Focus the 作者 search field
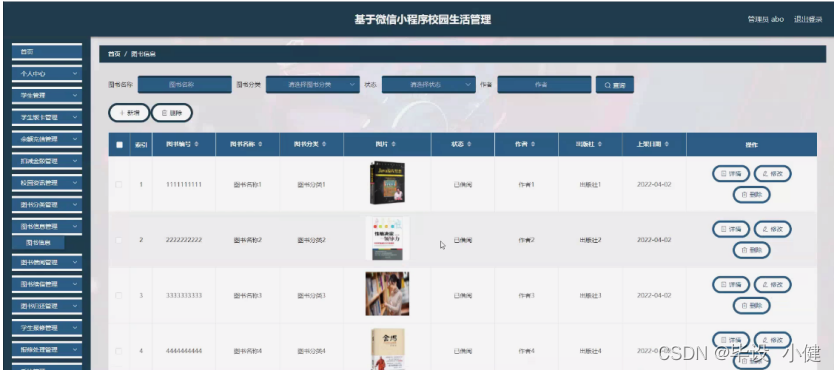Image resolution: width=836 pixels, height=372 pixels. (544, 85)
